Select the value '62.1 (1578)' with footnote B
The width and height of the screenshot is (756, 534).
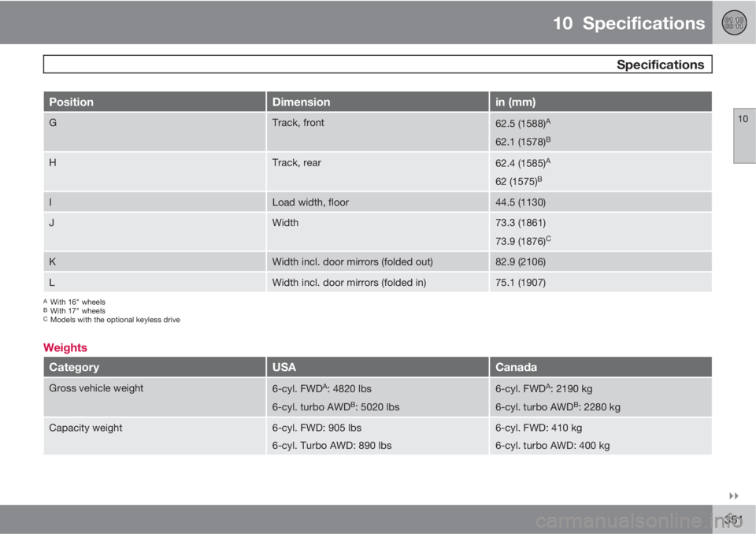pos(523,141)
